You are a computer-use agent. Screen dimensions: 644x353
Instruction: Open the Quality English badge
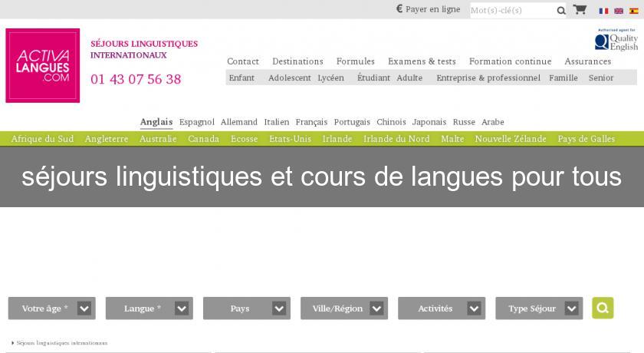[616, 39]
